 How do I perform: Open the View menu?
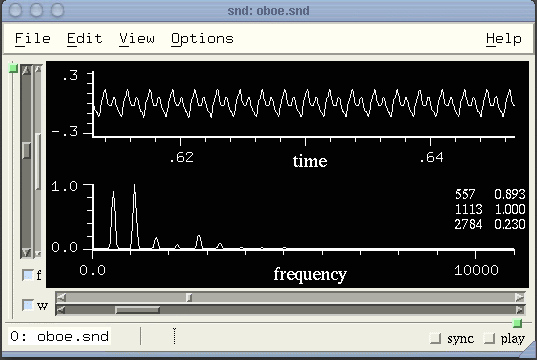[137, 38]
